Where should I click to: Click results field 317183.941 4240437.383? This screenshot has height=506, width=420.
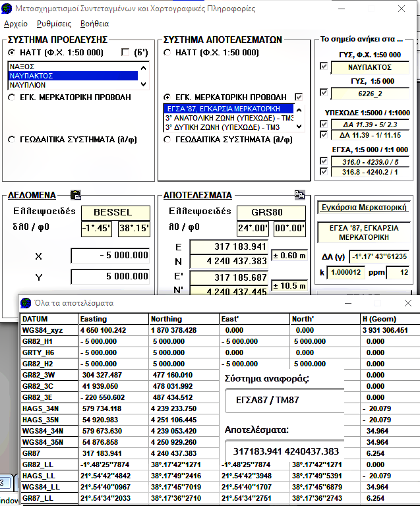[285, 451]
